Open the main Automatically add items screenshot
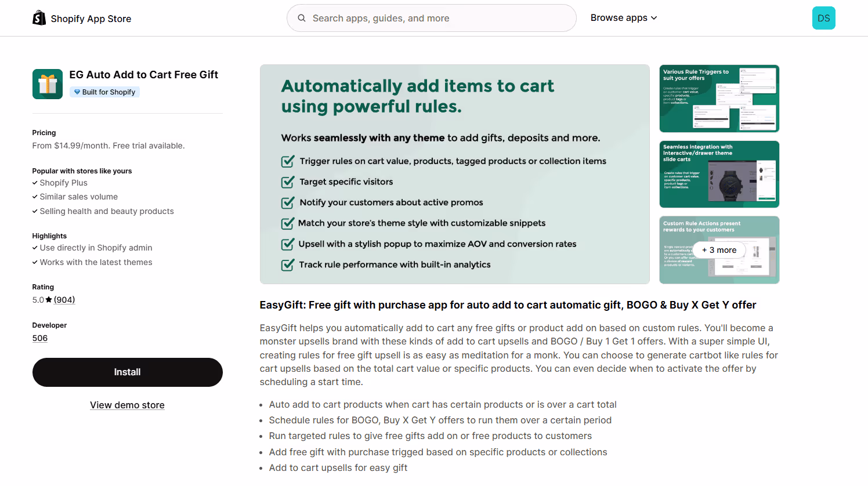 (x=455, y=175)
